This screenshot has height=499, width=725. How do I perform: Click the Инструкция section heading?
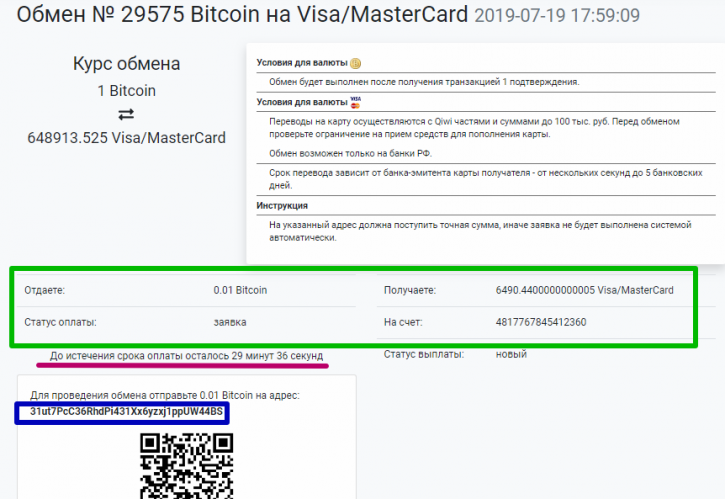282,206
